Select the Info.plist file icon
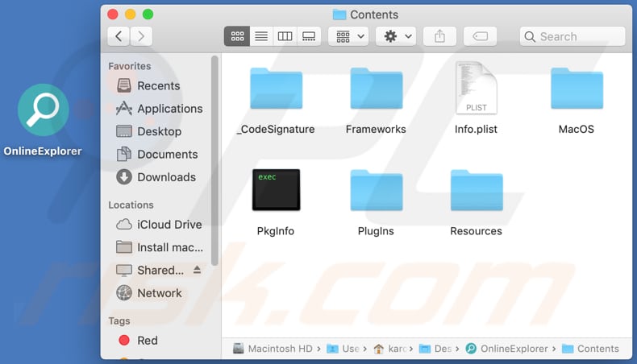The height and width of the screenshot is (364, 637). (476, 88)
